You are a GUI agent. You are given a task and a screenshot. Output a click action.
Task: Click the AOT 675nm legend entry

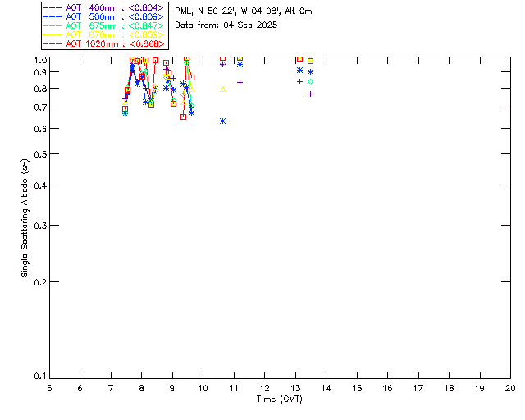tap(104, 25)
